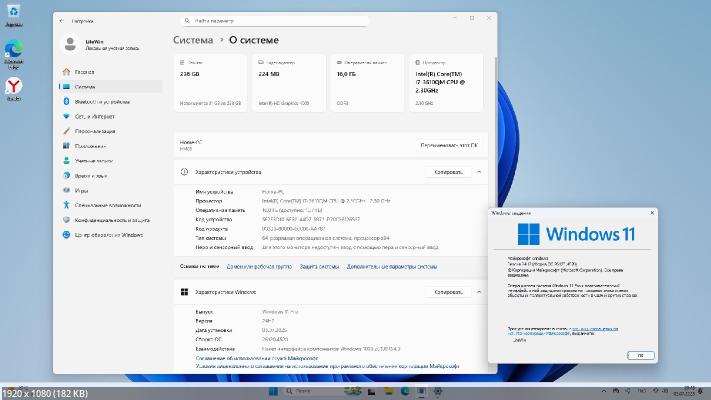Open Приложения settings section
This screenshot has height=400, width=711.
(111, 146)
